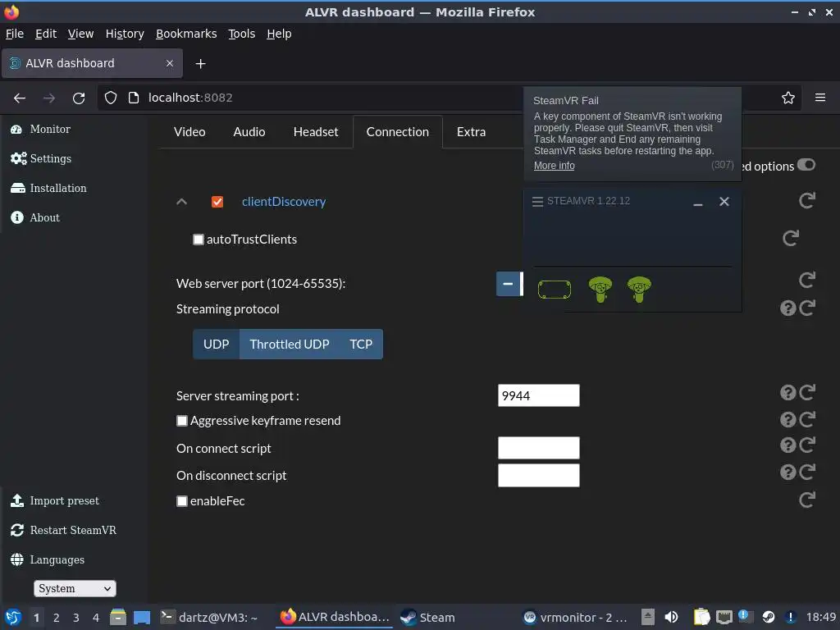Click the SteamVR headset status icon

[554, 290]
